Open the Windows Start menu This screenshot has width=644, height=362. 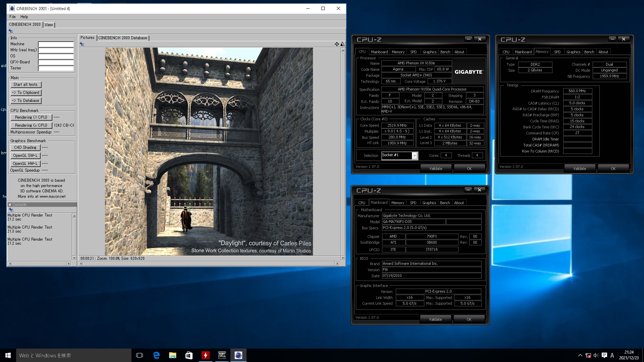(8, 355)
